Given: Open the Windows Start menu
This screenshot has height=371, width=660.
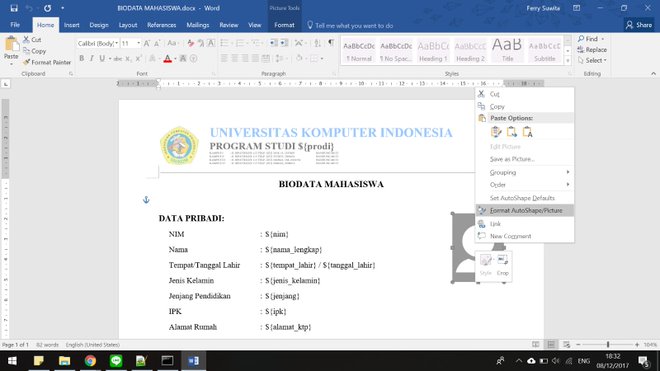Looking at the screenshot, I should pyautogui.click(x=12, y=361).
